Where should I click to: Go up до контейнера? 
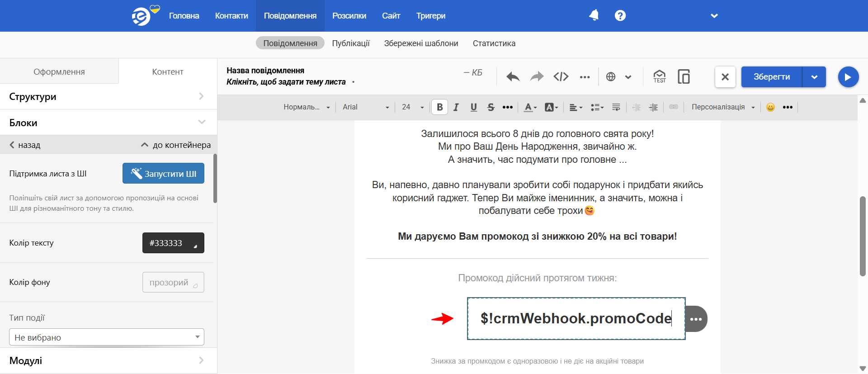coord(176,145)
